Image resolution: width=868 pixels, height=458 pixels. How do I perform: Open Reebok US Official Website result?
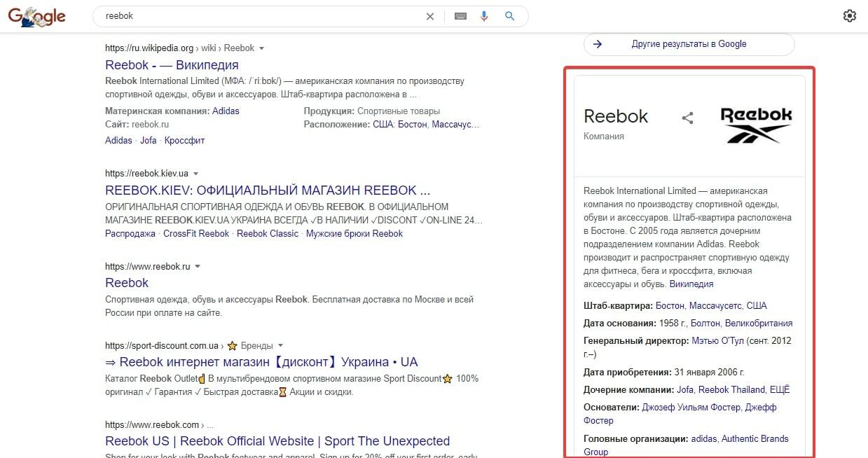pos(277,441)
